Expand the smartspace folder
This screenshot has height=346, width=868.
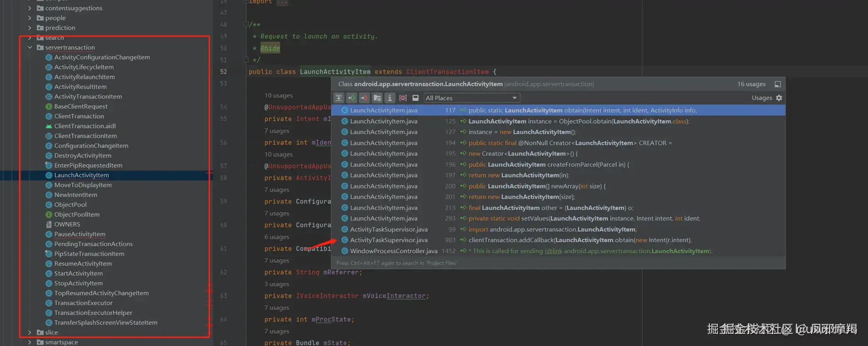(x=30, y=342)
